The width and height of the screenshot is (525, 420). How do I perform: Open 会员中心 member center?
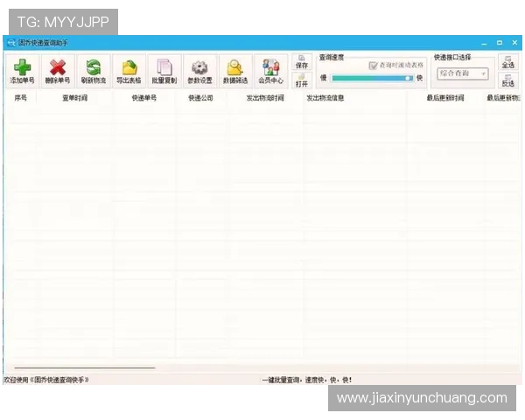click(271, 71)
